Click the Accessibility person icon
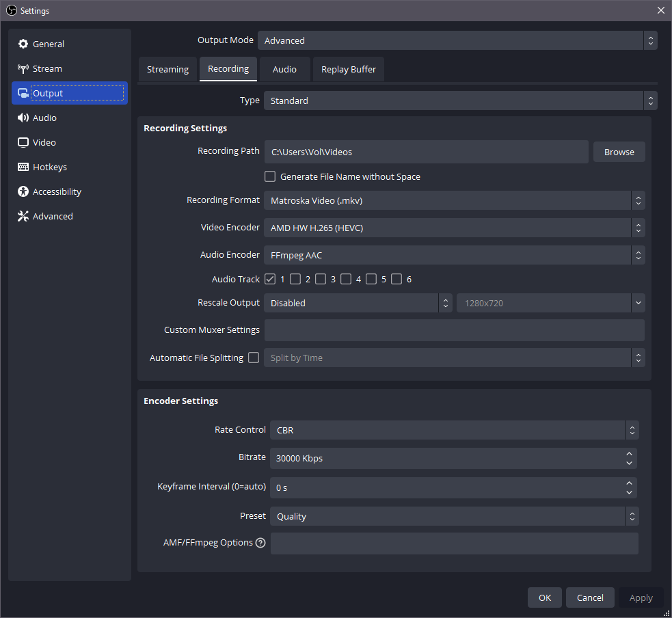The width and height of the screenshot is (672, 618). [23, 191]
